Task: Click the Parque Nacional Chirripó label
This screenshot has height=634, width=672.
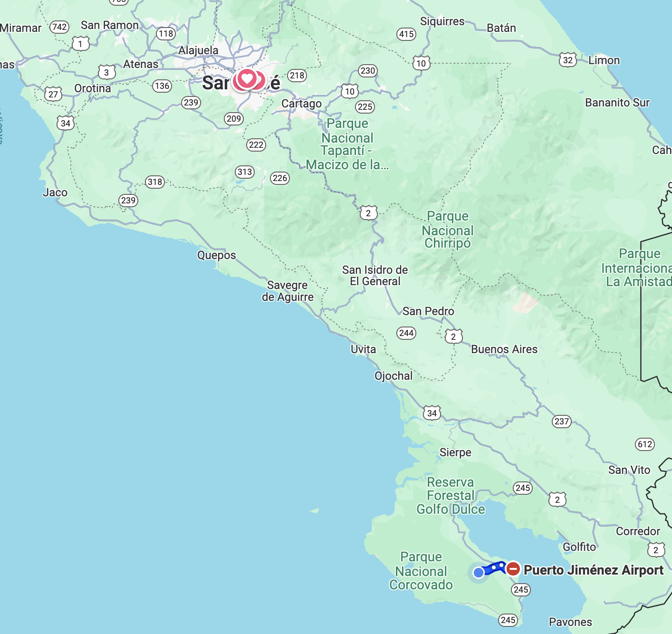Action: (x=448, y=230)
